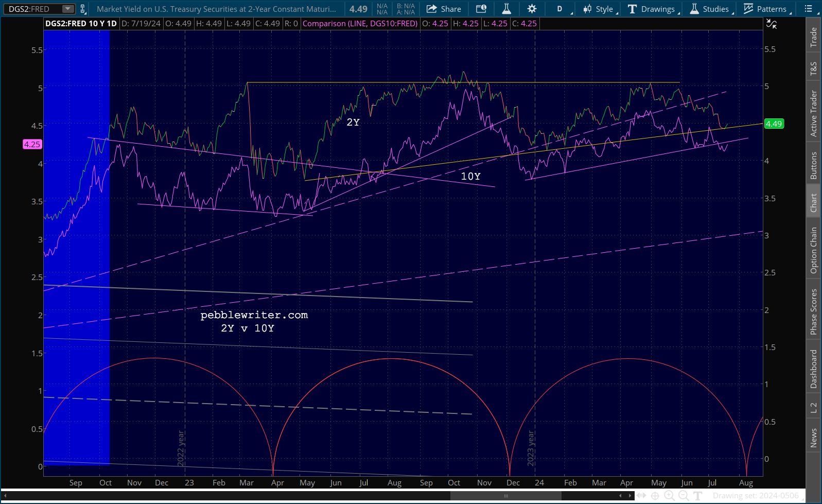822x504 pixels.
Task: Open the D timeframe dropdown
Action: 561,9
